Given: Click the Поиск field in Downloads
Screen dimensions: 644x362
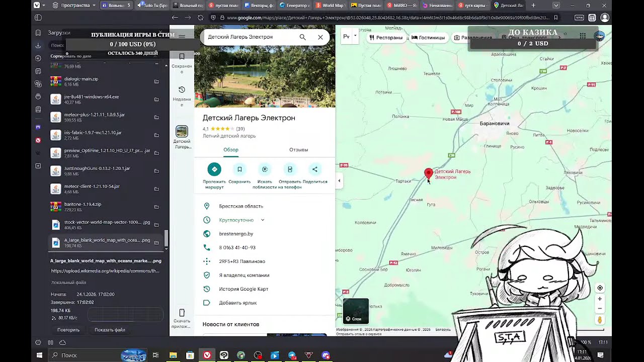Looking at the screenshot, I should [x=57, y=45].
